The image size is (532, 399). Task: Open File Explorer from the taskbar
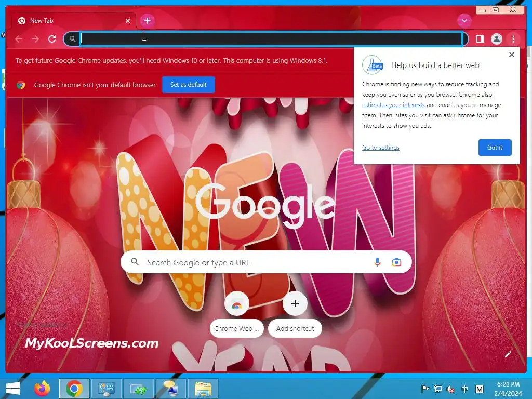point(203,389)
